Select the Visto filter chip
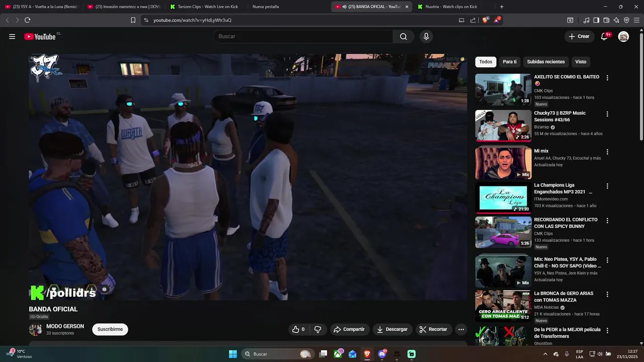The width and height of the screenshot is (644, 362). [581, 62]
